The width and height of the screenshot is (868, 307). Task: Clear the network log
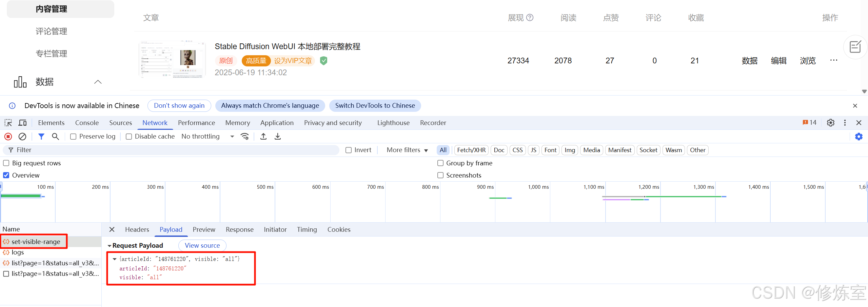22,137
